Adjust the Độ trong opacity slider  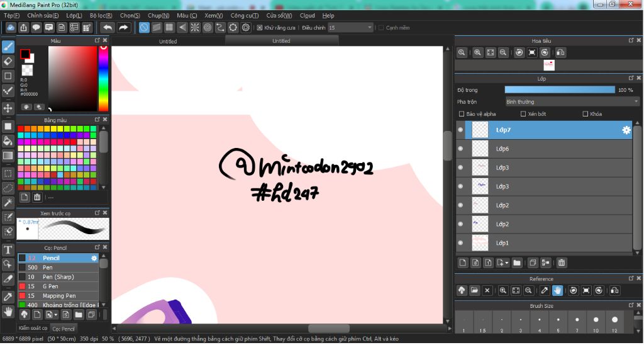(x=560, y=90)
